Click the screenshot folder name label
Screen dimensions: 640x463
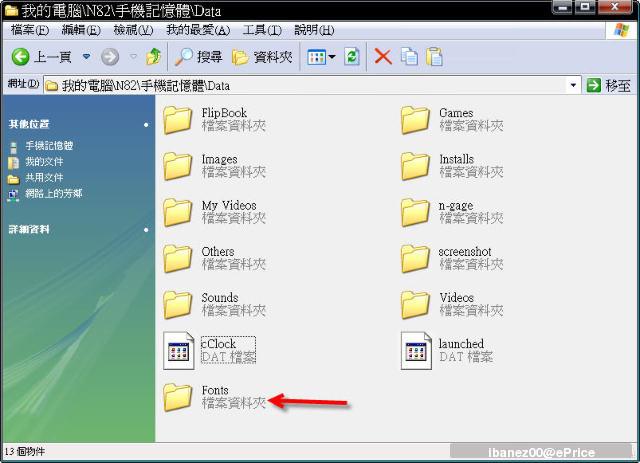[x=465, y=252]
